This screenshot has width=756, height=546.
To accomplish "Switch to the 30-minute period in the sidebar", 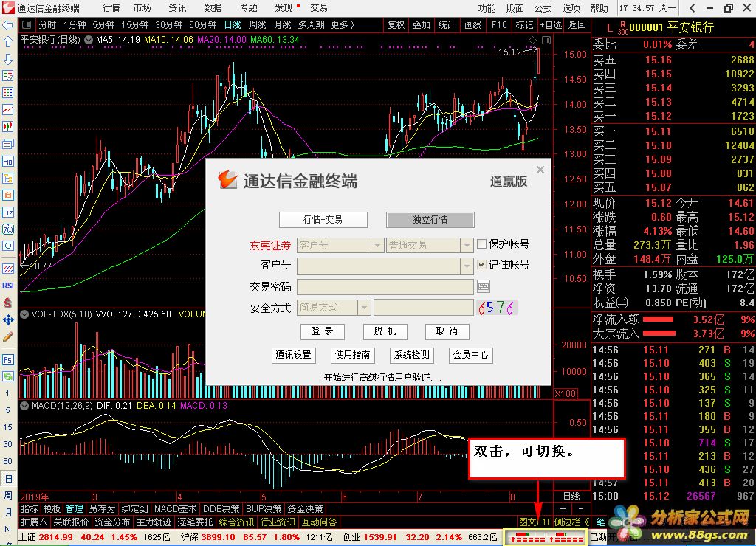I will (x=7, y=444).
